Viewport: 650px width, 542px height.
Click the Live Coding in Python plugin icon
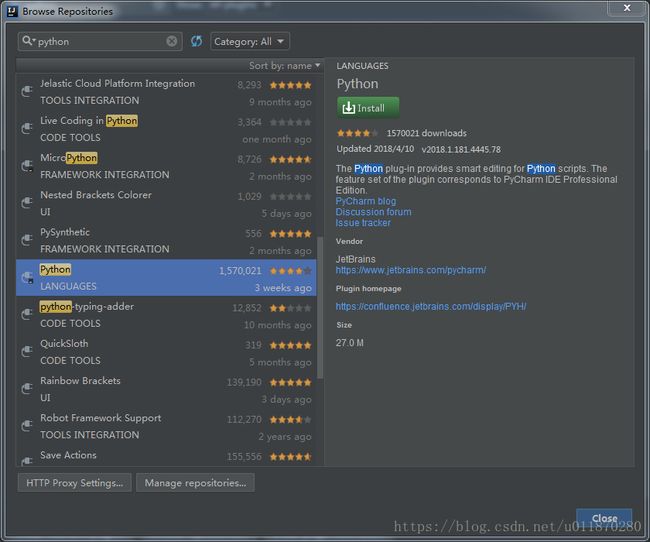coord(27,128)
